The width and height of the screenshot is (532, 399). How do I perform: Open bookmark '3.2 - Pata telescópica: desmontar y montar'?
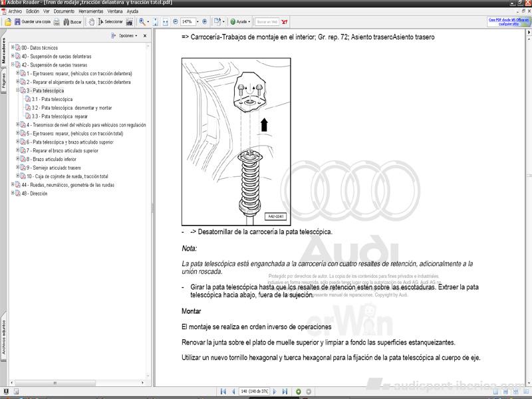72,108
